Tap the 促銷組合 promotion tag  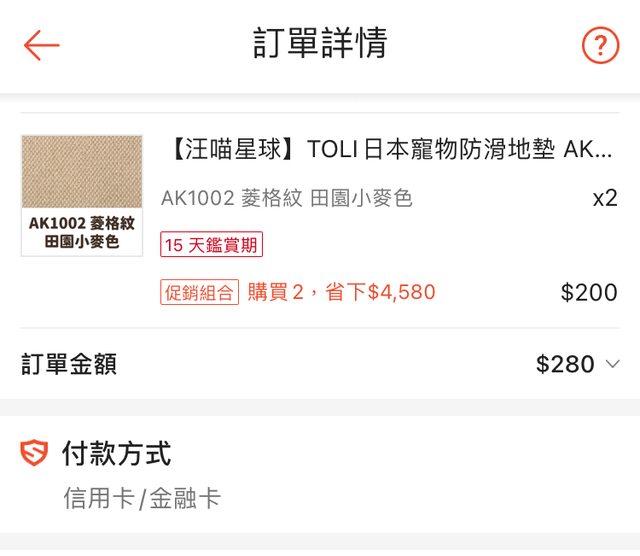click(x=199, y=293)
